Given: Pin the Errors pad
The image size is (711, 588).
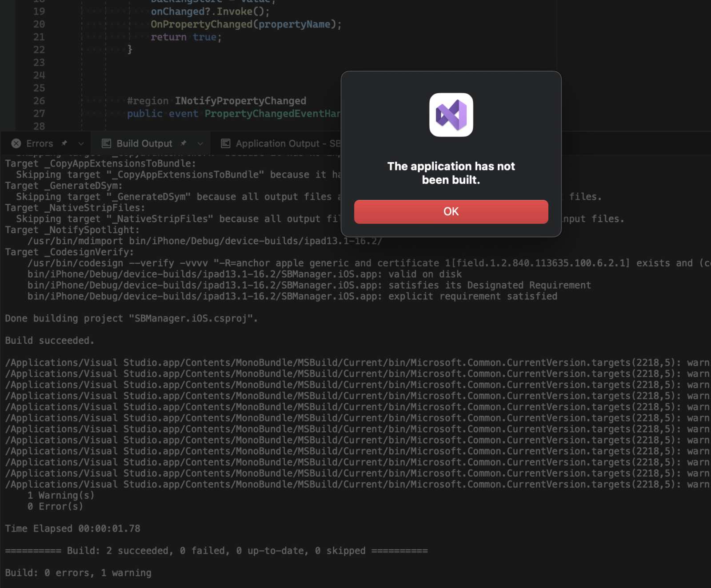Looking at the screenshot, I should 64,143.
